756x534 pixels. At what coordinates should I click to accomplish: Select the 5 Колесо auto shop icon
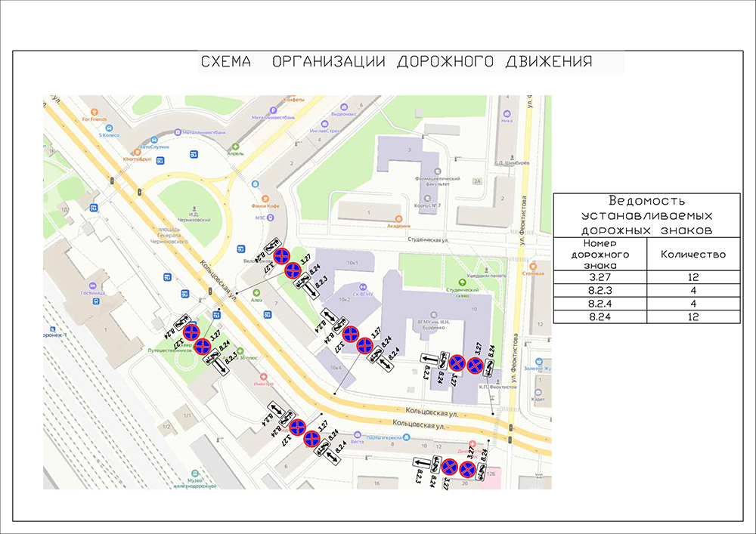110,128
